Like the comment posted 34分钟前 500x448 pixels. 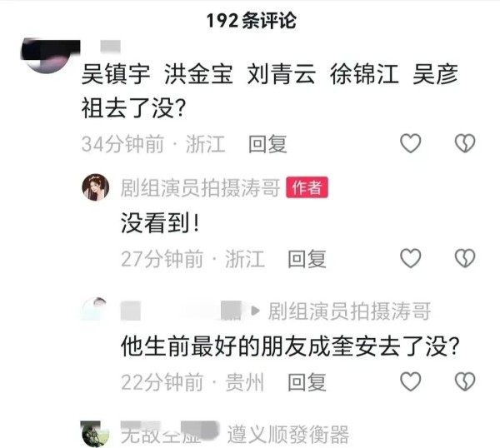(x=410, y=143)
